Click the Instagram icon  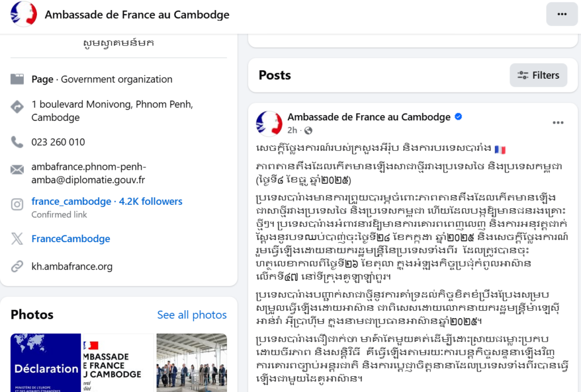17,204
